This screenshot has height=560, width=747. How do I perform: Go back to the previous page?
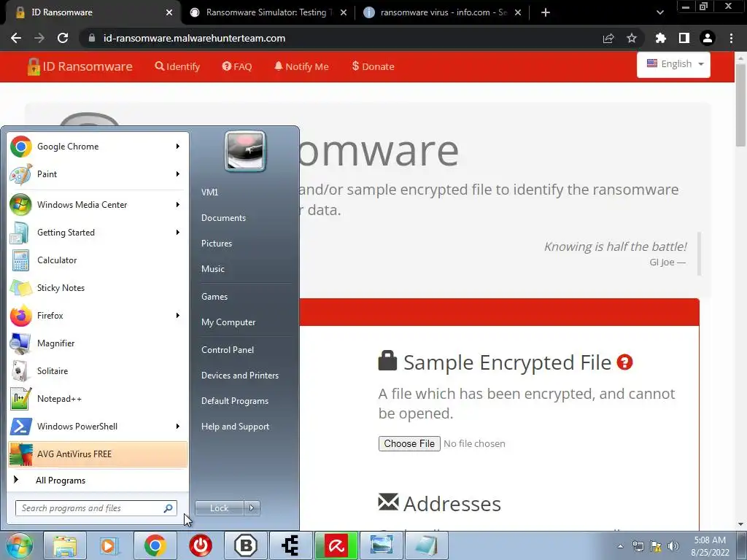(x=16, y=38)
